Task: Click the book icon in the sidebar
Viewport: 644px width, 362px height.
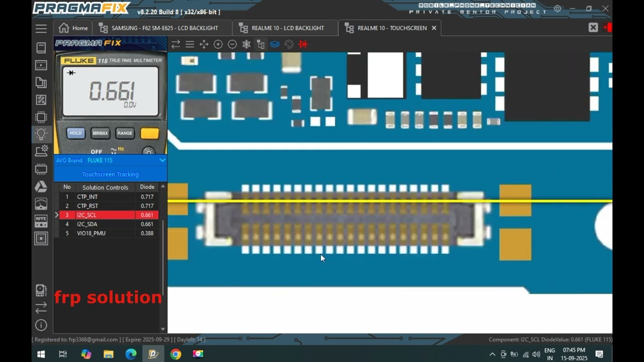Action: (41, 48)
